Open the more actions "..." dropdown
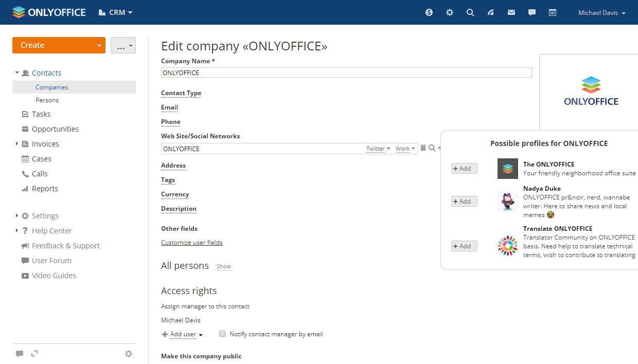The width and height of the screenshot is (638, 364). pos(123,45)
